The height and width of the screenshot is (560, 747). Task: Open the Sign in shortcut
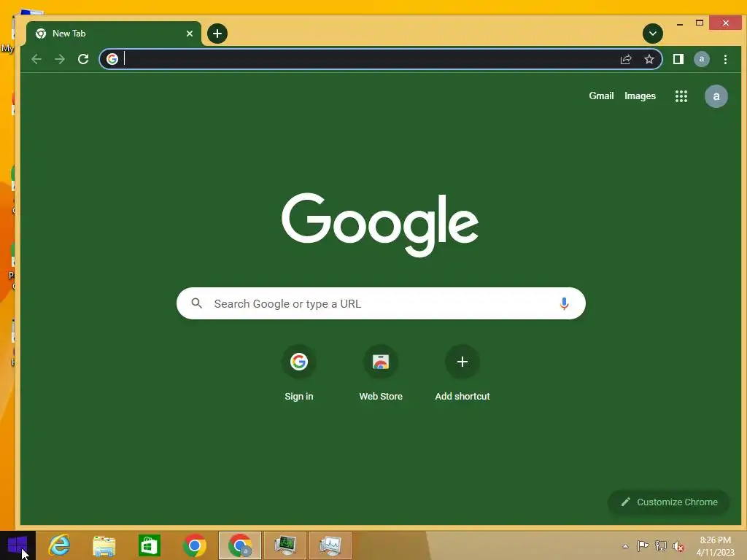(298, 374)
